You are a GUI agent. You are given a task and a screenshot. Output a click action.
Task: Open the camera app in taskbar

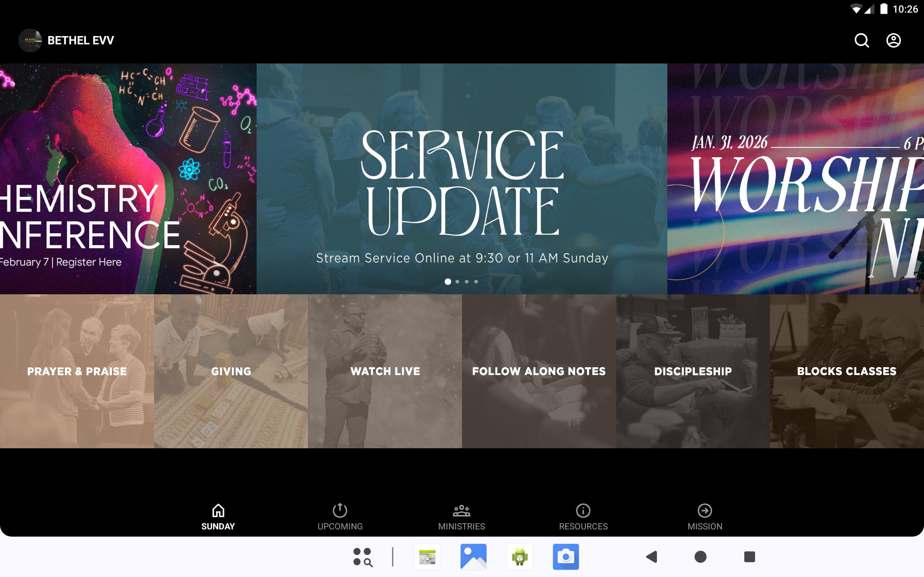[566, 557]
